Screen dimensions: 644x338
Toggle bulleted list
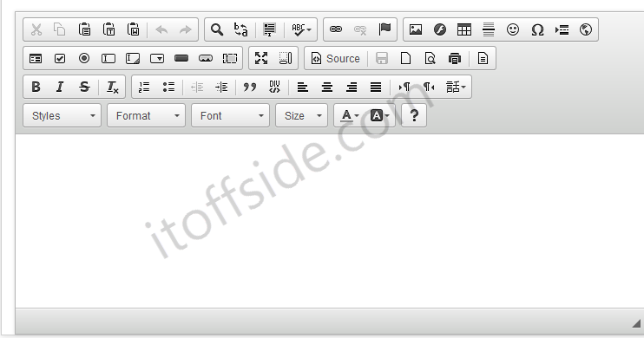point(168,87)
